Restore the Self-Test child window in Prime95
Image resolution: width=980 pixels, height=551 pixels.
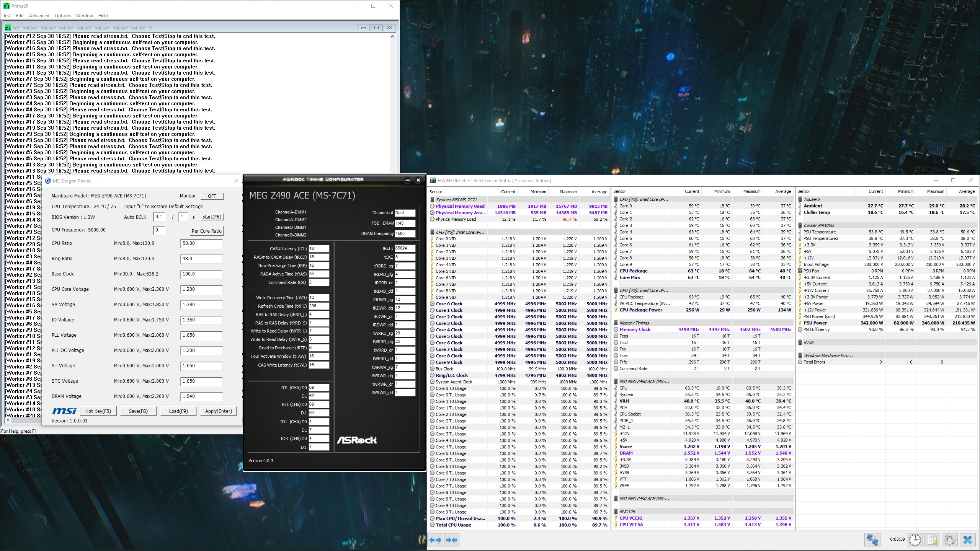tap(376, 28)
